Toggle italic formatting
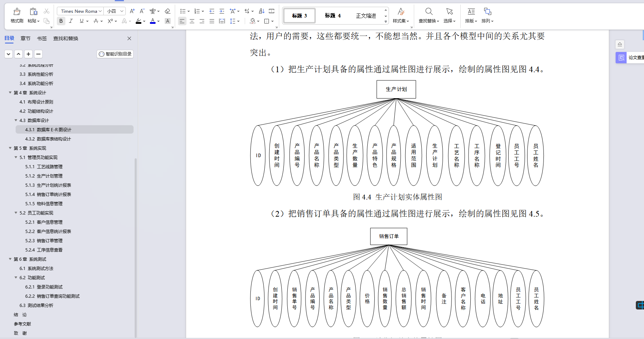Image resolution: width=644 pixels, height=339 pixels. pos(71,21)
